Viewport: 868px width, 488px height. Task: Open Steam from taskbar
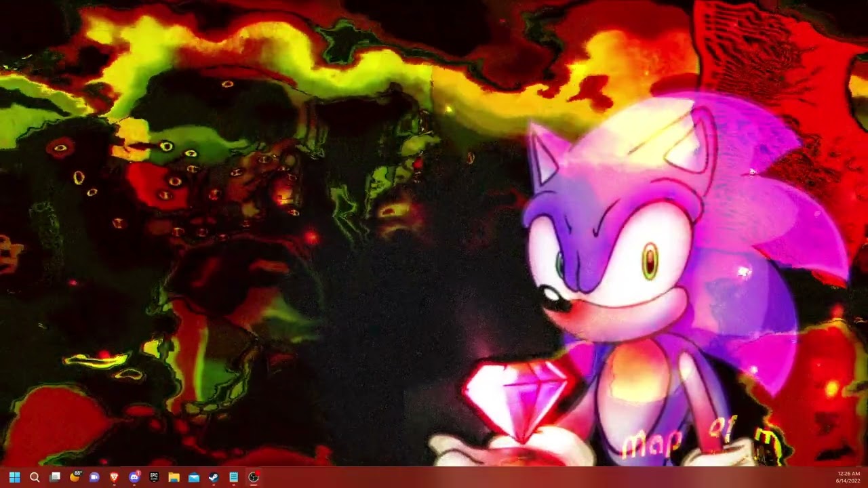tap(213, 477)
